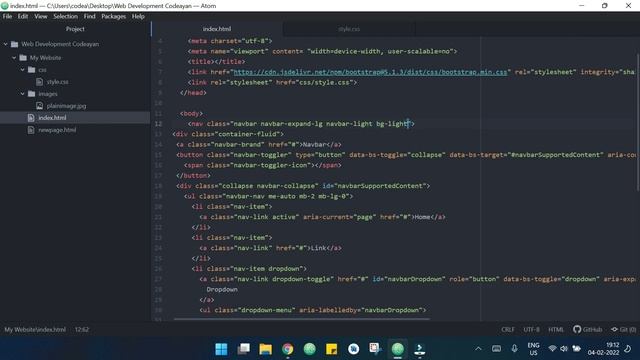Switch to the style.css editor tab
Screen dimensions: 640x360
point(349,29)
